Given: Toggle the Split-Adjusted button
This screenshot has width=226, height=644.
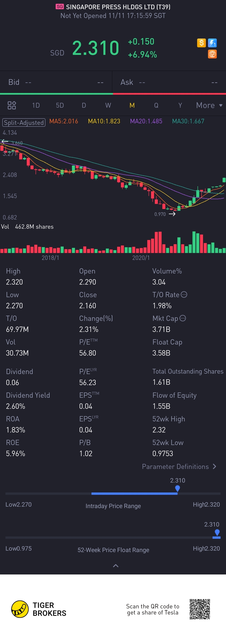Looking at the screenshot, I should click(x=24, y=123).
